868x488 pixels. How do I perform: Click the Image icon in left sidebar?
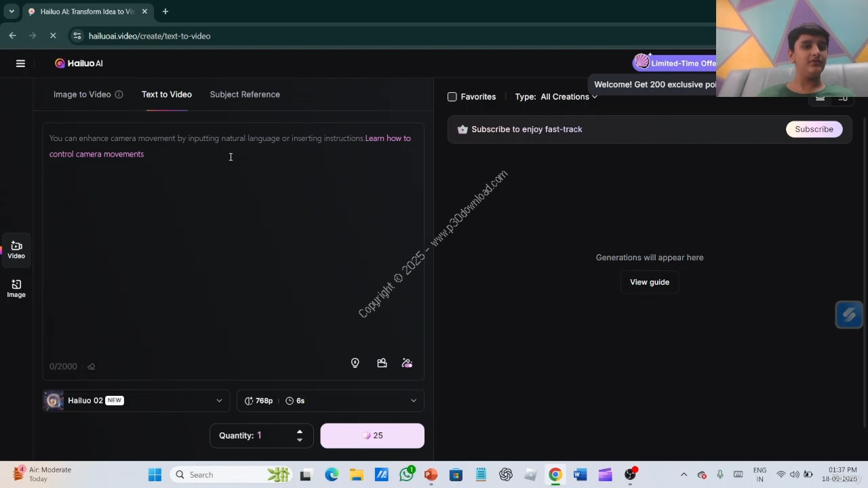pos(16,288)
